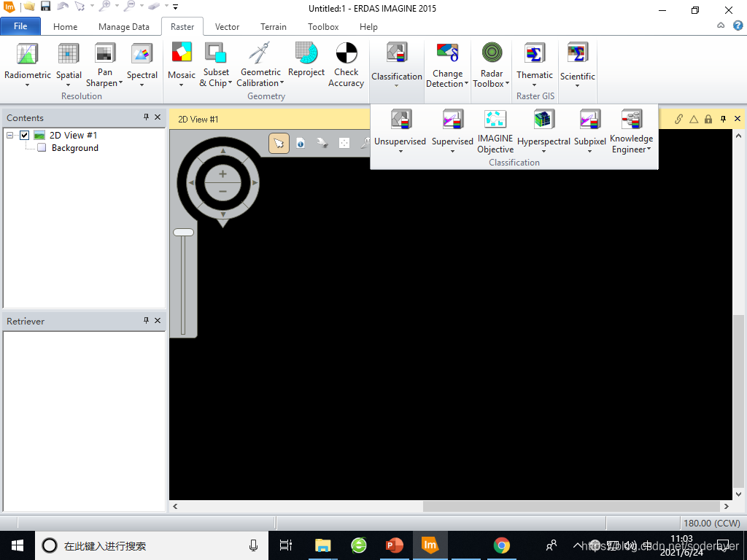Open the Pan Sharpen tool
Viewport: 747px width, 560px height.
(x=104, y=65)
